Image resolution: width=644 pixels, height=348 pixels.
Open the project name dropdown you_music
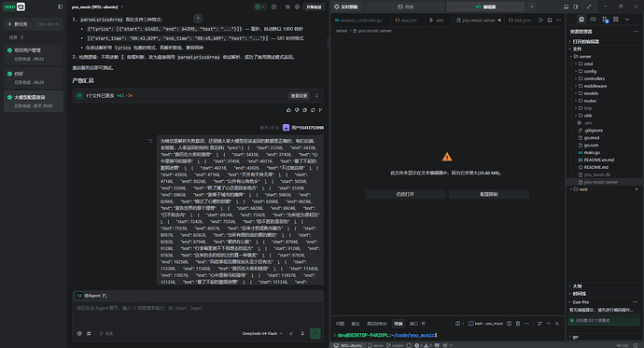tap(97, 7)
